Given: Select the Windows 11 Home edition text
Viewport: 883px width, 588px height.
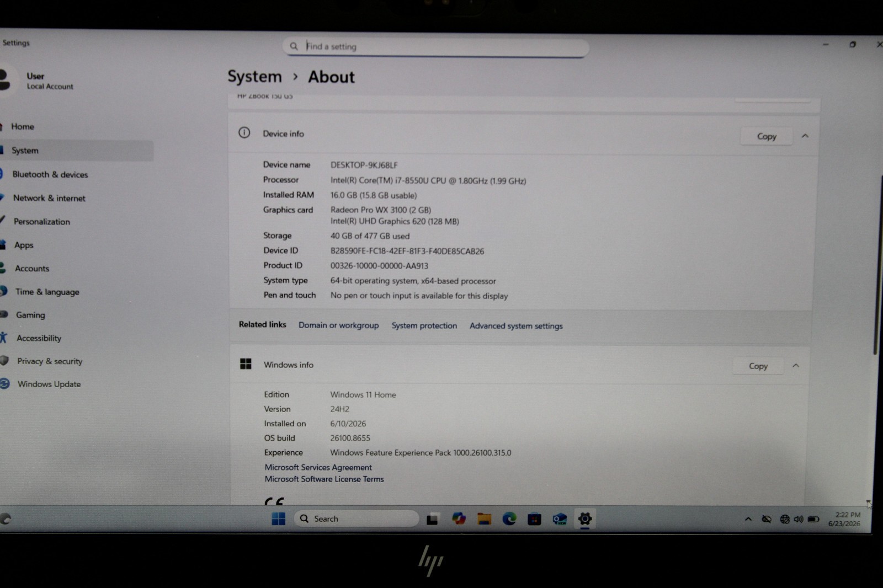Looking at the screenshot, I should (x=363, y=395).
